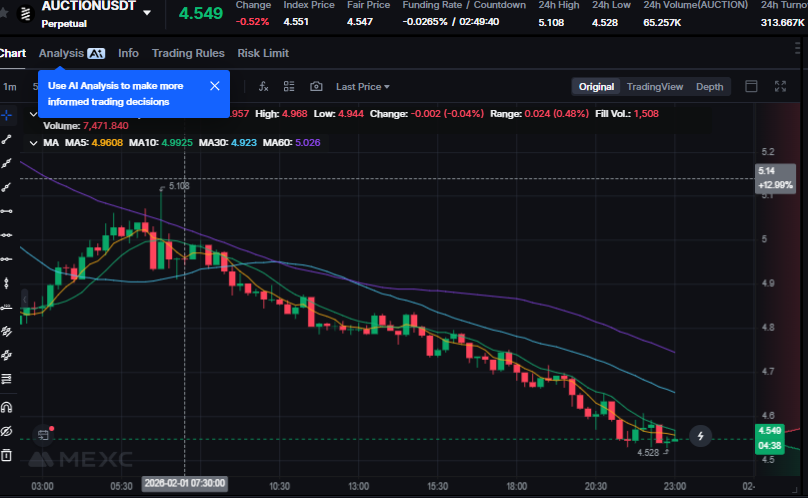Close the AI Analysis tooltip
The image size is (808, 498).
click(x=215, y=86)
